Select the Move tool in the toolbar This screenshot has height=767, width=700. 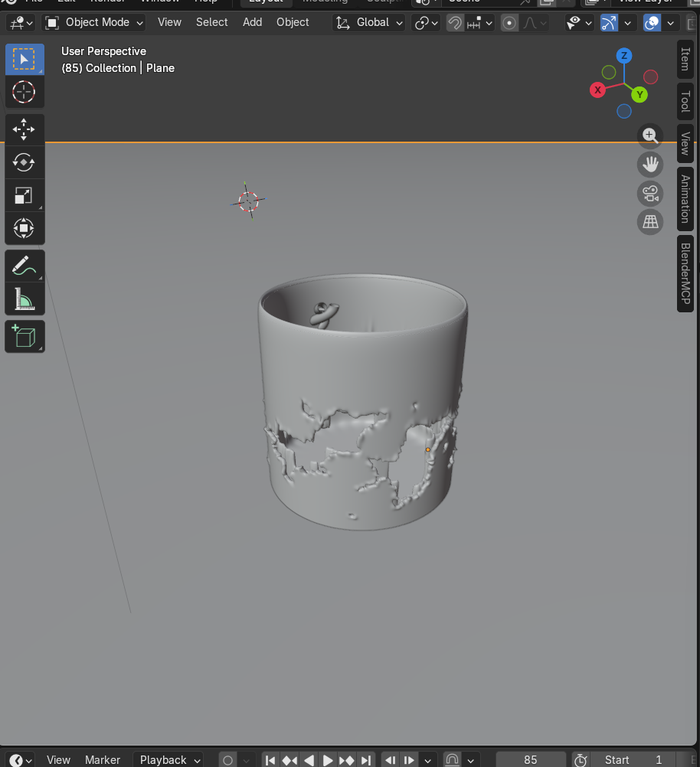coord(25,129)
